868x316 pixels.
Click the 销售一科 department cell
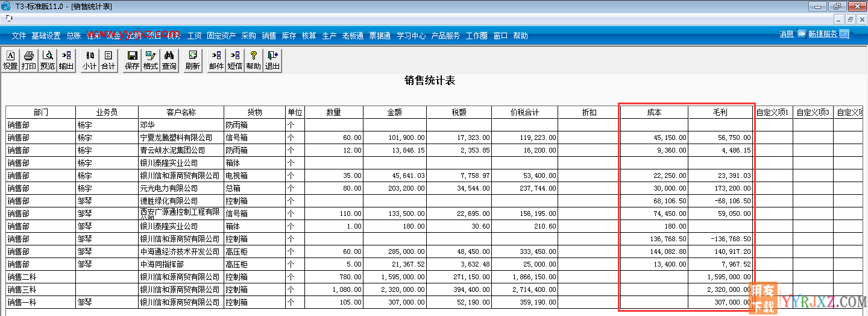coord(41,302)
